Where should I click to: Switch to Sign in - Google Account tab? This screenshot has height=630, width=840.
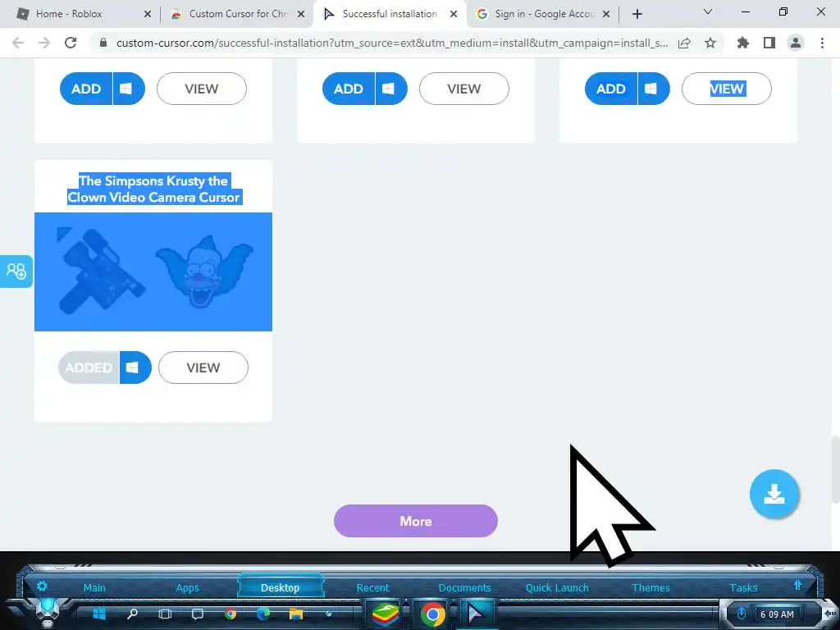coord(544,14)
